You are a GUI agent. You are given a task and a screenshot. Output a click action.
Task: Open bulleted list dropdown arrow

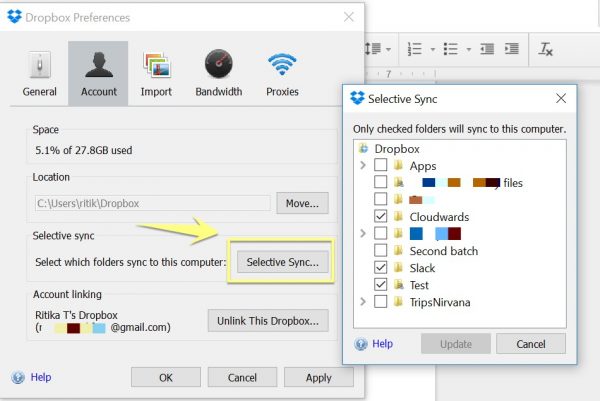pos(469,49)
